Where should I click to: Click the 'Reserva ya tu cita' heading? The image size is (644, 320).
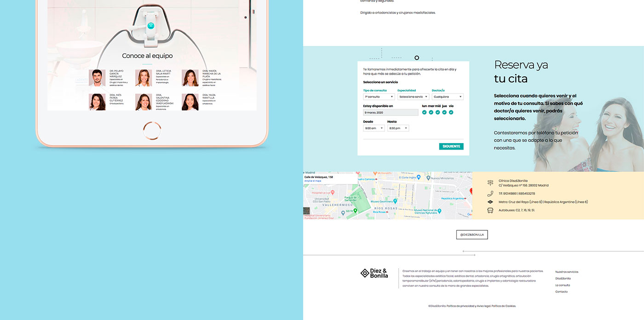(521, 71)
